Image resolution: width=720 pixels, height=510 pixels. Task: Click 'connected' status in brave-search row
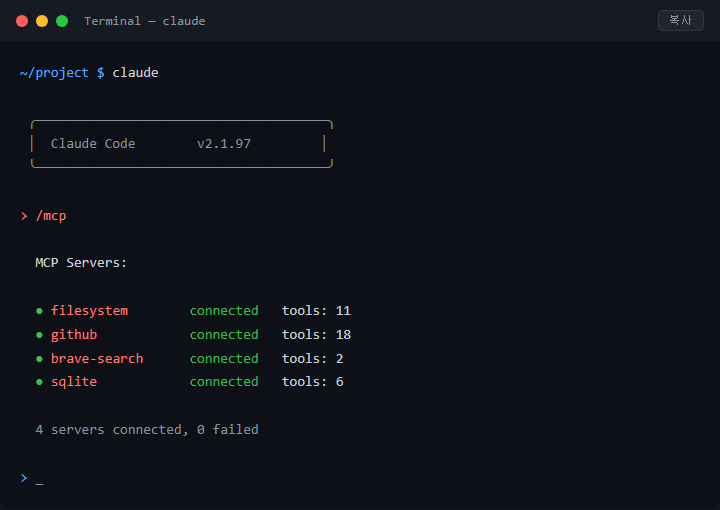click(224, 359)
